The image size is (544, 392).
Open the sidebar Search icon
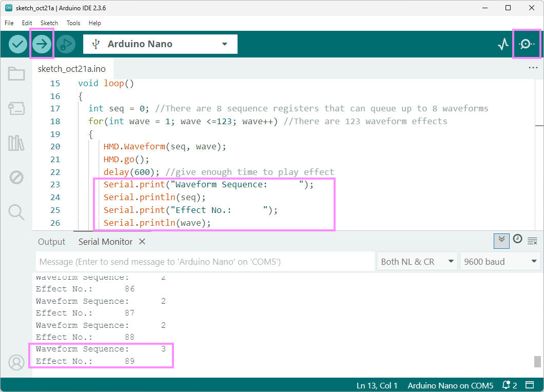[16, 212]
